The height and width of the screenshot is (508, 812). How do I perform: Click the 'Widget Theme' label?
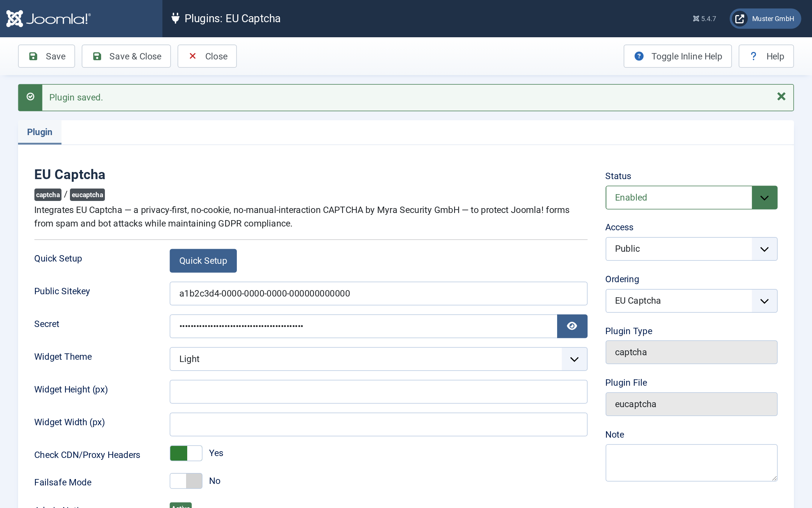(63, 357)
